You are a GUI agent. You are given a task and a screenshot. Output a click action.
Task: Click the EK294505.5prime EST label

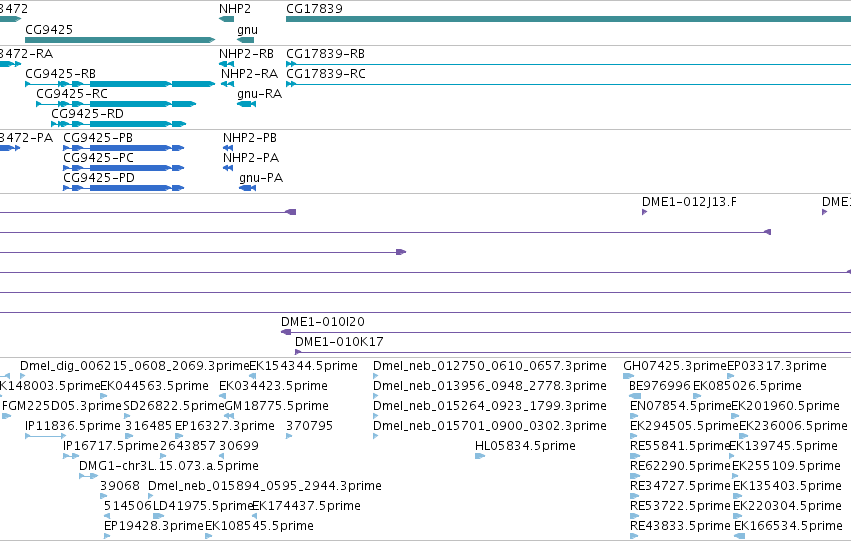coord(684,426)
